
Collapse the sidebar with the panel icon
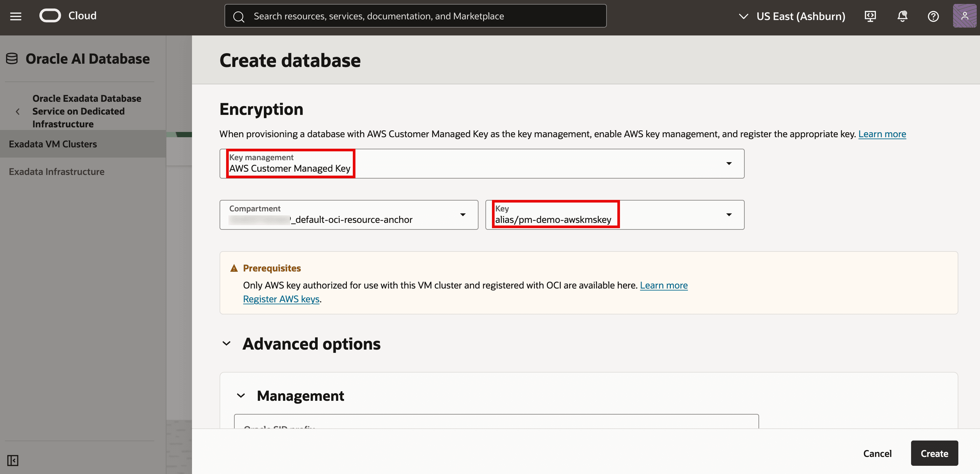pos(12,460)
